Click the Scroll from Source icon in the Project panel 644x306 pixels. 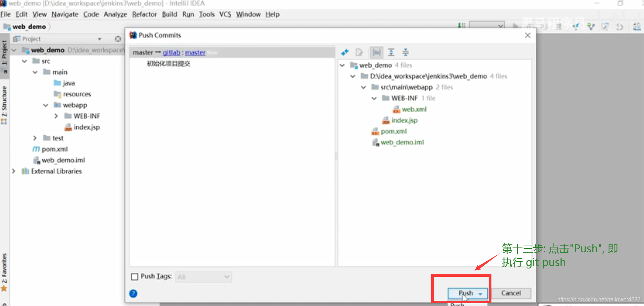point(118,39)
